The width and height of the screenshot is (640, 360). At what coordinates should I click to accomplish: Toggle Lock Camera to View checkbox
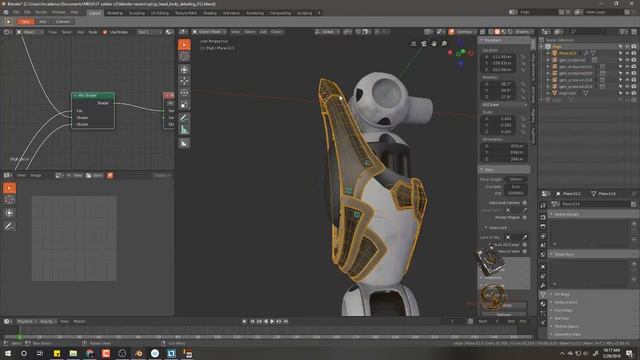click(524, 251)
